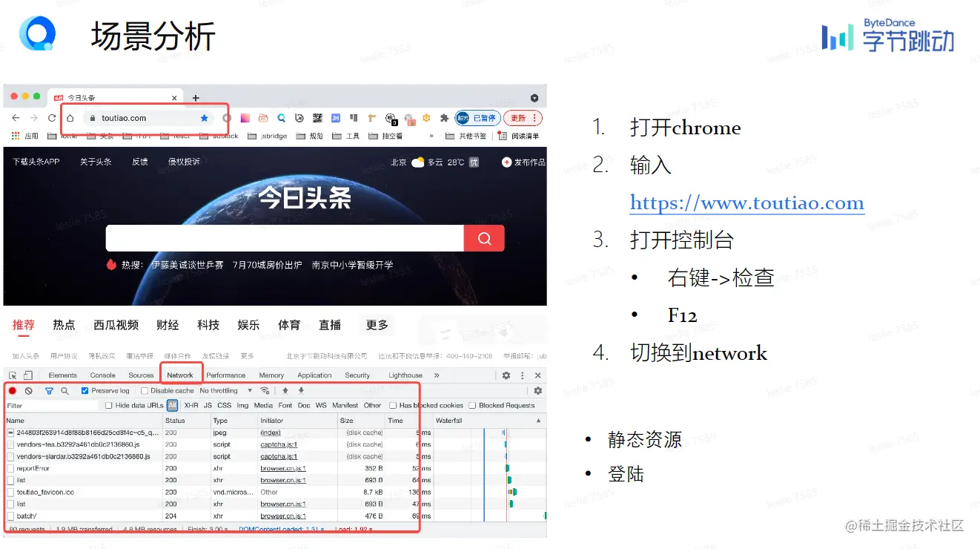
Task: Select the JS filter type
Action: pos(208,405)
